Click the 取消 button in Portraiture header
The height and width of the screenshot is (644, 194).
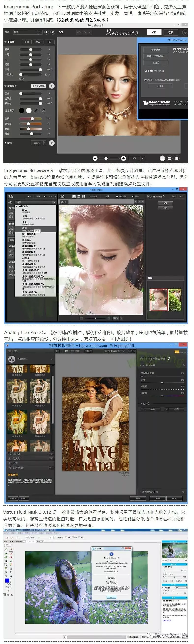click(170, 32)
